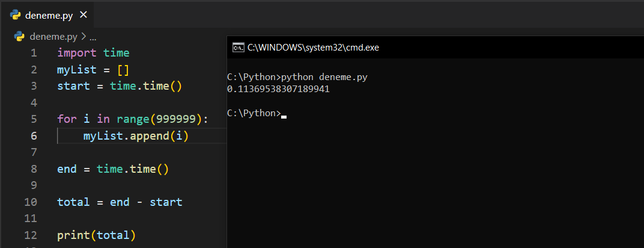This screenshot has height=248, width=644.
Task: Click line number 12 in the gutter
Action: pos(31,235)
